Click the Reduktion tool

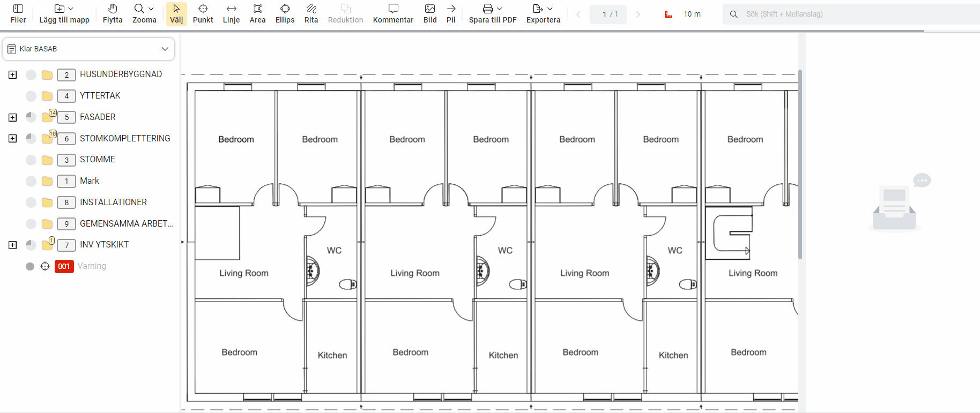(346, 14)
